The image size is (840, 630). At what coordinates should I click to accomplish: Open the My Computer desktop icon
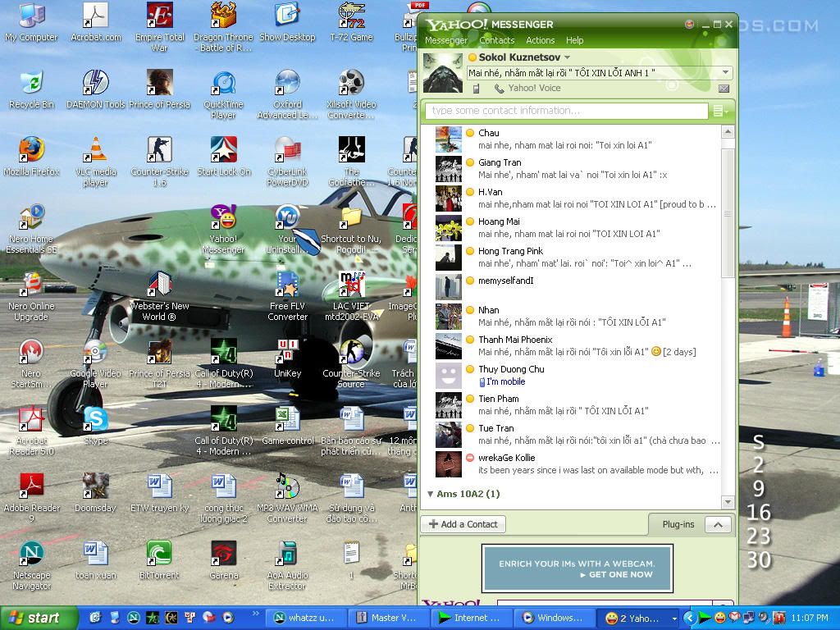32,22
